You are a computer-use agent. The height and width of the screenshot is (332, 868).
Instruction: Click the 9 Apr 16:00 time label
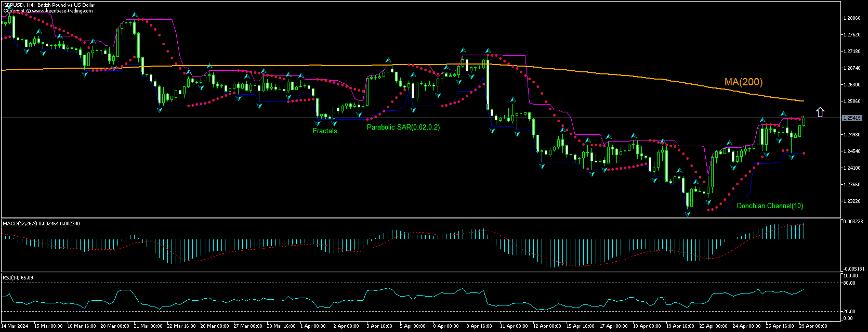(479, 326)
